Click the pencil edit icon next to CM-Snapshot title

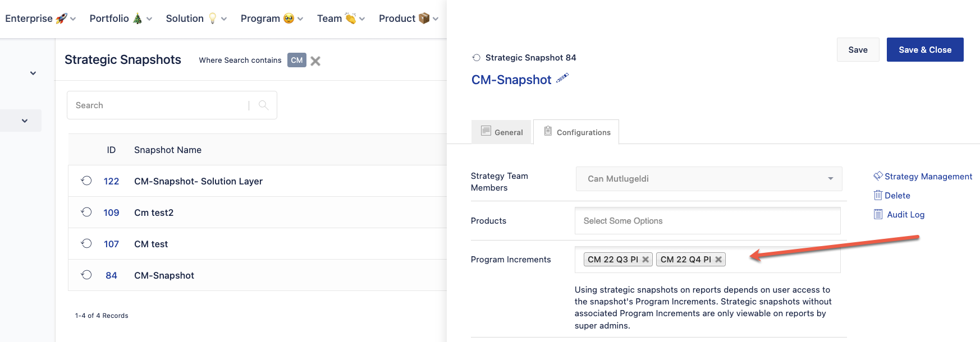click(x=562, y=78)
